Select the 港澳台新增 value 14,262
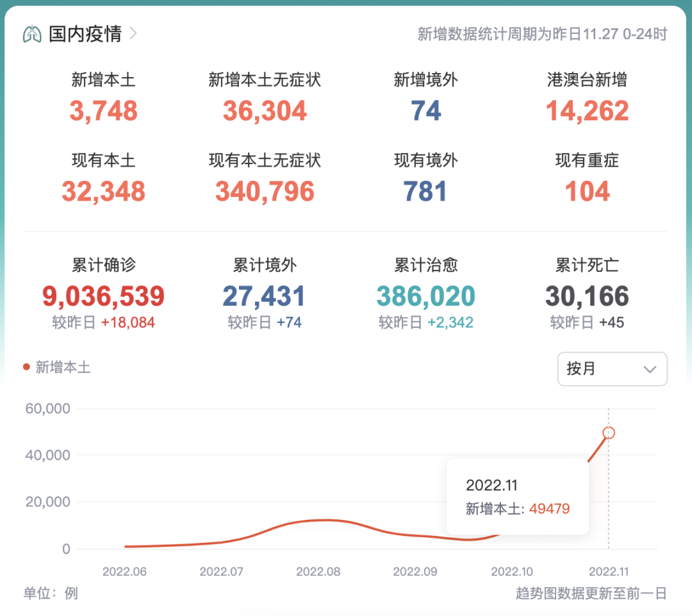This screenshot has height=616, width=692. point(587,111)
